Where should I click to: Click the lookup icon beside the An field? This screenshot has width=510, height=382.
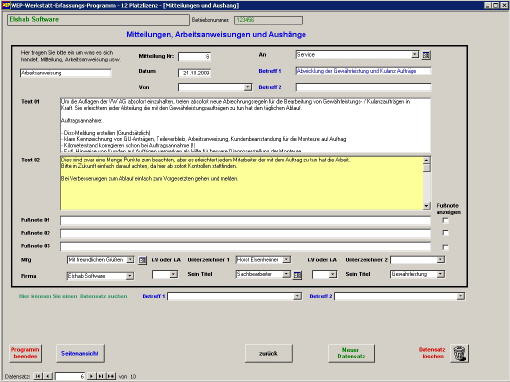[426, 55]
